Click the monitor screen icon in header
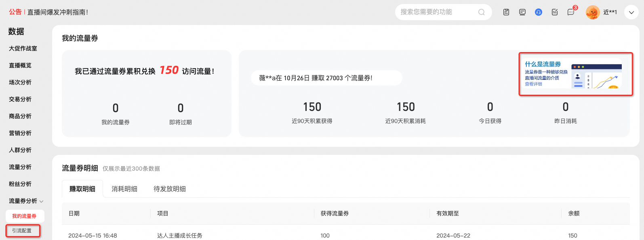Image resolution: width=644 pixels, height=240 pixels. click(x=522, y=12)
